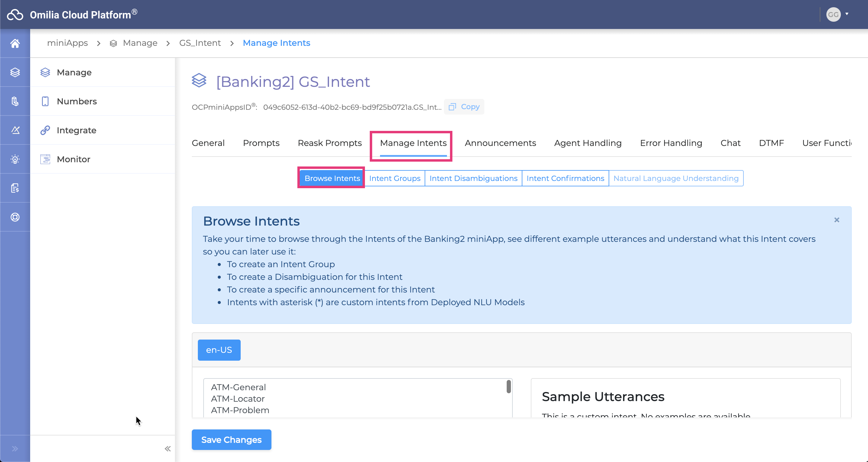This screenshot has height=462, width=868.
Task: Click the Omilia Cloud Platform title
Action: pyautogui.click(x=83, y=14)
